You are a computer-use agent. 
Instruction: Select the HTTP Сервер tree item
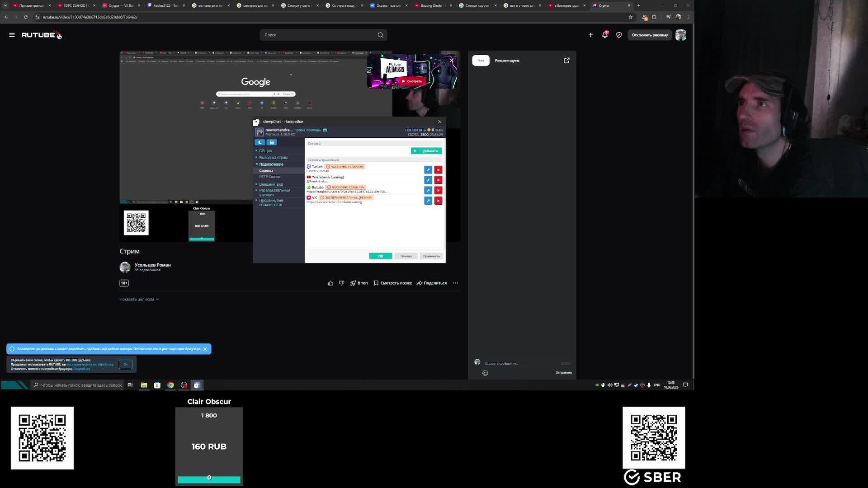click(x=269, y=177)
